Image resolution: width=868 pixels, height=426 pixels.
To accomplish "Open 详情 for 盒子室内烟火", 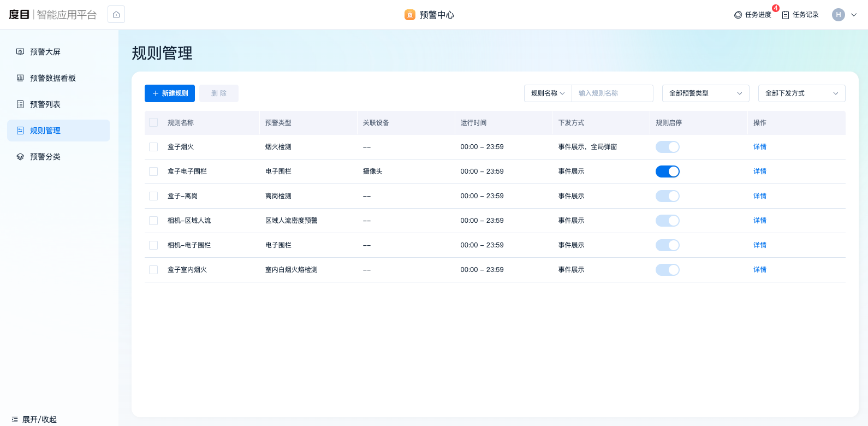I will coord(760,270).
